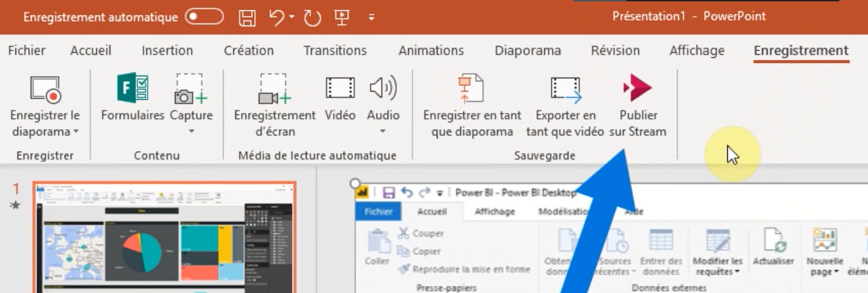Click the Modifier les requêtes icon
The height and width of the screenshot is (293, 868).
coord(718,241)
